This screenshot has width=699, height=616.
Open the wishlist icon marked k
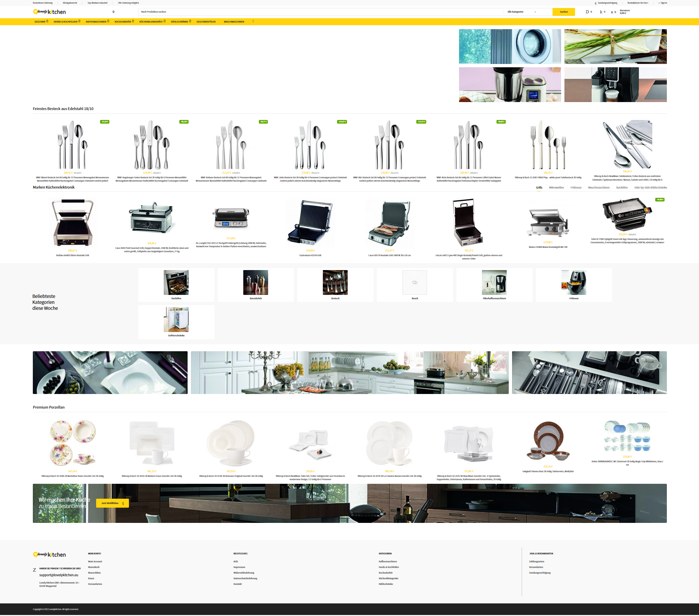tap(601, 12)
